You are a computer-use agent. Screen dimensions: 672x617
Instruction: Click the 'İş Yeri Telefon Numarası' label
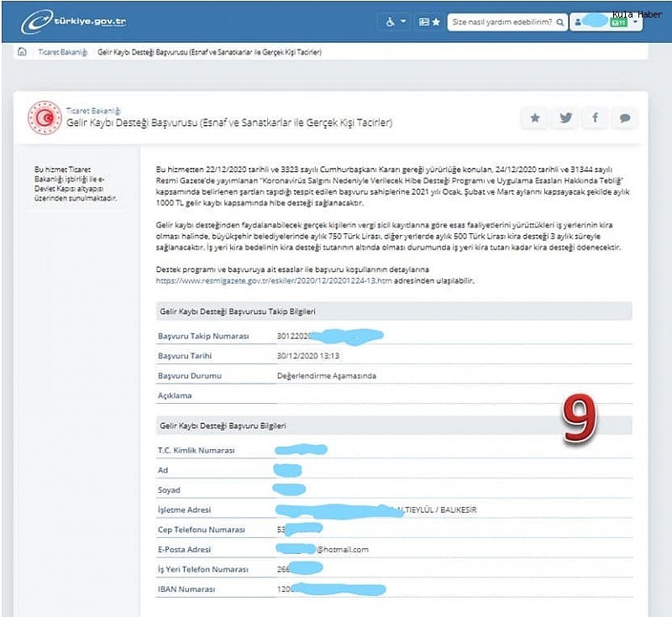203,569
